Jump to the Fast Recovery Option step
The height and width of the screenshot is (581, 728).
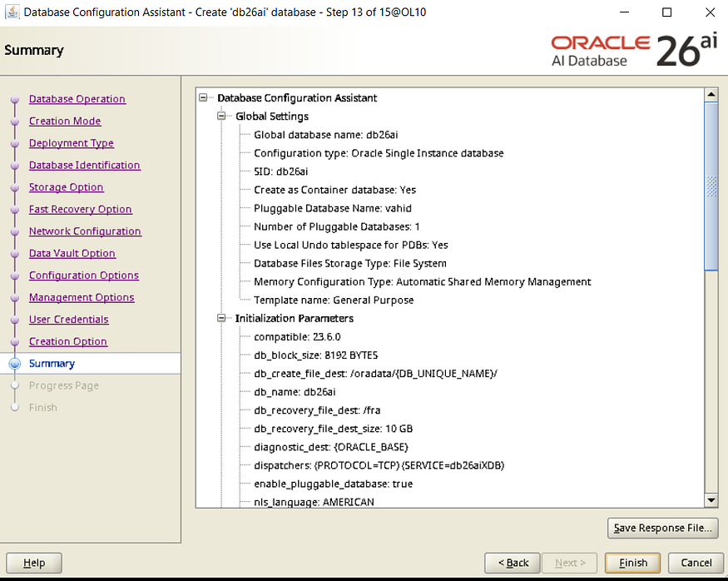click(x=81, y=209)
